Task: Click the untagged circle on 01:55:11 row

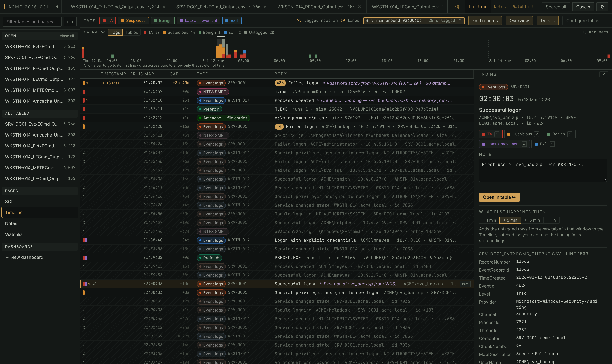Action: point(84,135)
